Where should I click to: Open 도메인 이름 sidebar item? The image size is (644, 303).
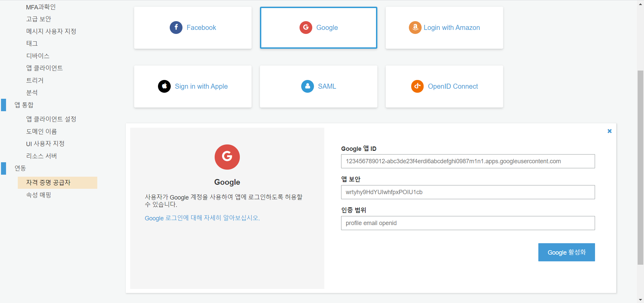[42, 132]
